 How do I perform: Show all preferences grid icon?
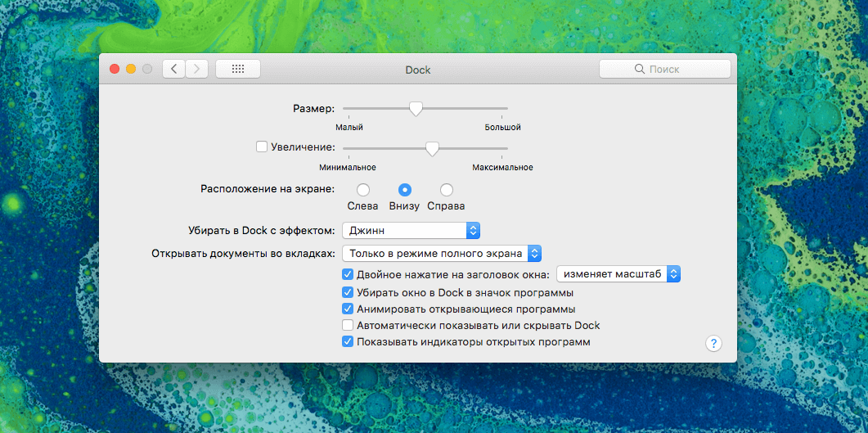(x=238, y=70)
